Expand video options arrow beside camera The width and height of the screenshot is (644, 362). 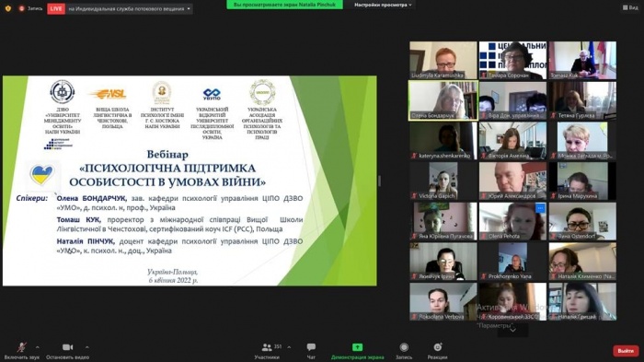(x=87, y=347)
